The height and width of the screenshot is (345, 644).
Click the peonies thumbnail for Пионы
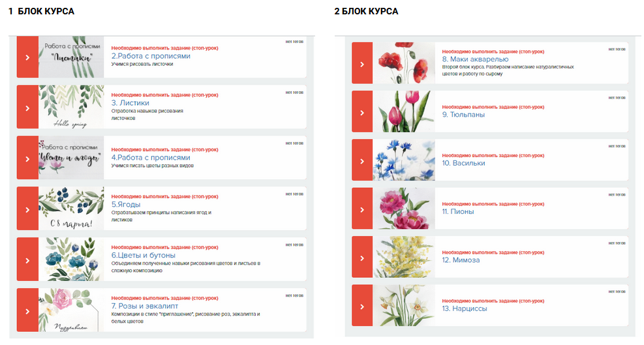[404, 209]
